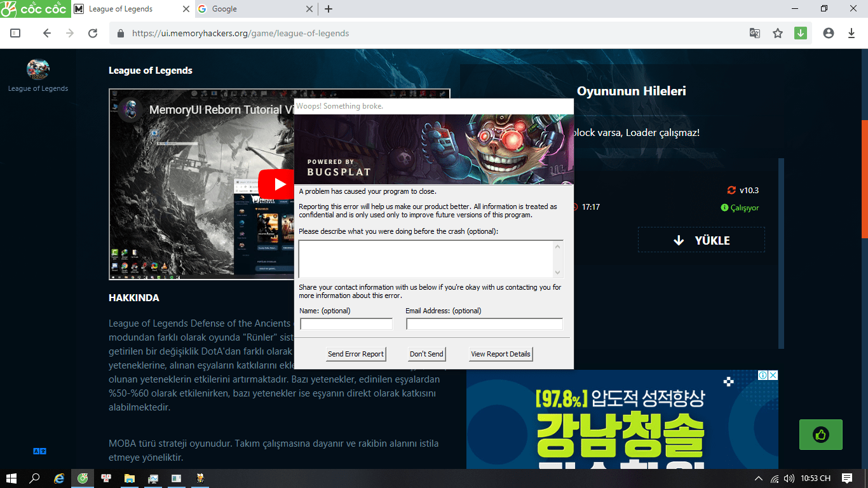
Task: Open a new browser tab
Action: pos(329,9)
